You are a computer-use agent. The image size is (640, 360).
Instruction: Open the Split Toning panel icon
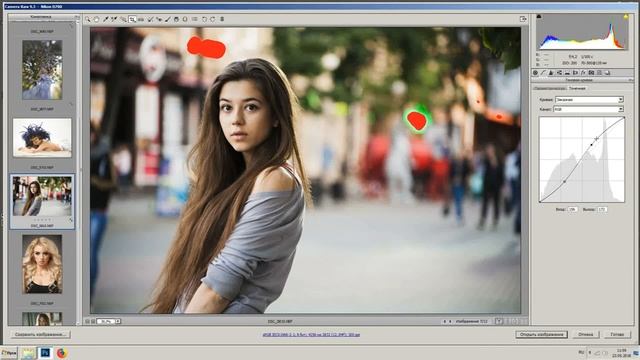click(x=567, y=73)
